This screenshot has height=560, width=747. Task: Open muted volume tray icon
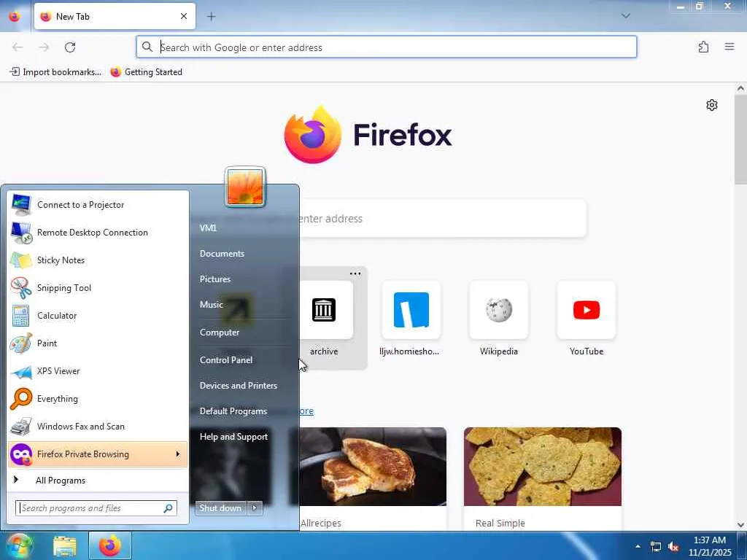click(673, 547)
